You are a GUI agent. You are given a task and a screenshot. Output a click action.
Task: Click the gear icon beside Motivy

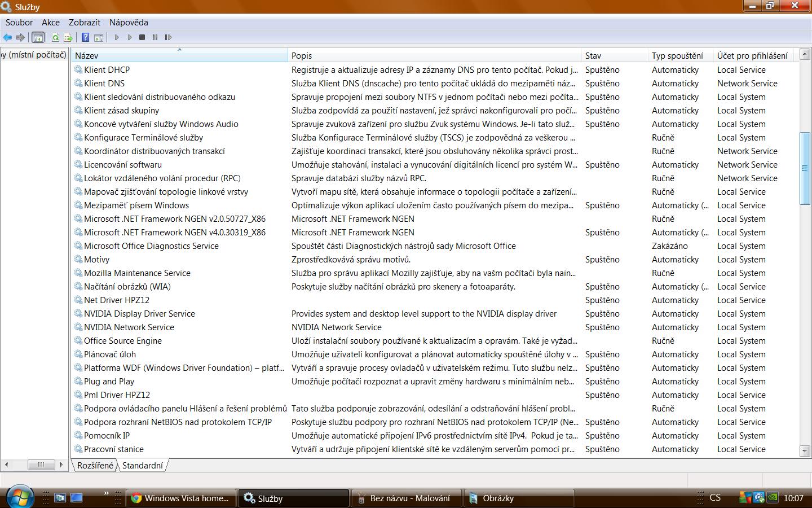78,260
